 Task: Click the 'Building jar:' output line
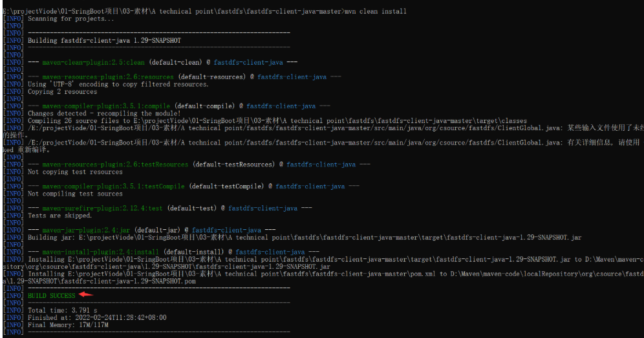pyautogui.click(x=305, y=237)
